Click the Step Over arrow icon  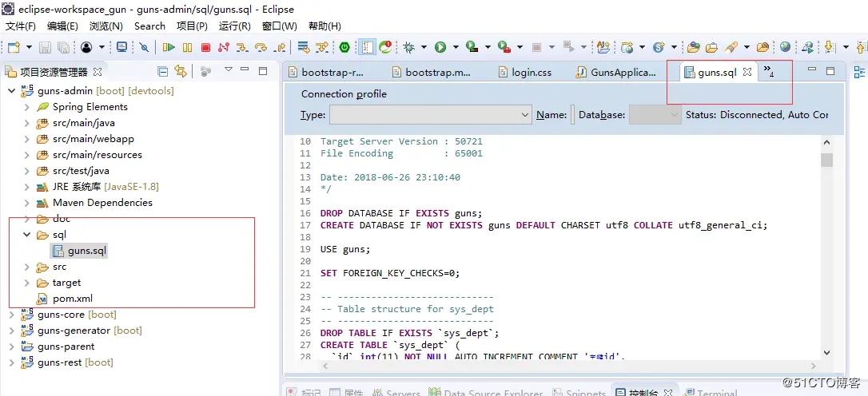pyautogui.click(x=261, y=48)
